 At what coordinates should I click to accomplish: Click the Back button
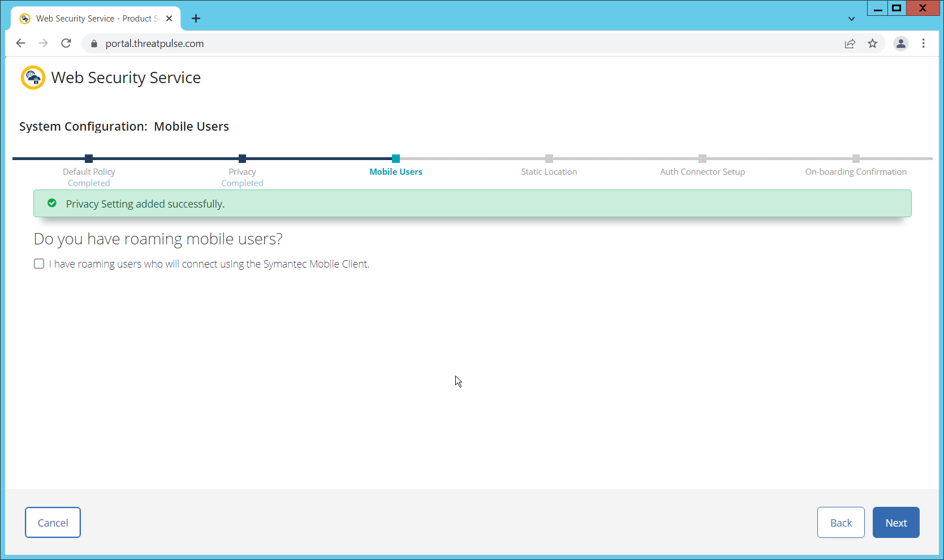(840, 523)
